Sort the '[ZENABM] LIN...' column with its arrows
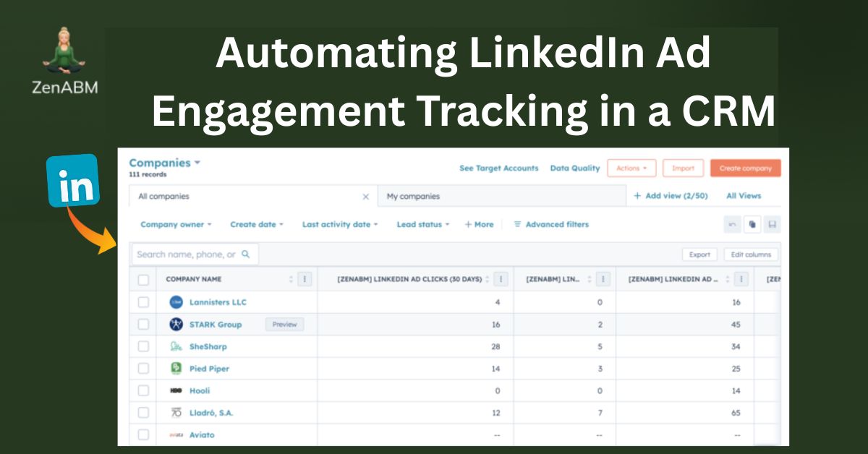868x454 pixels. coord(590,279)
